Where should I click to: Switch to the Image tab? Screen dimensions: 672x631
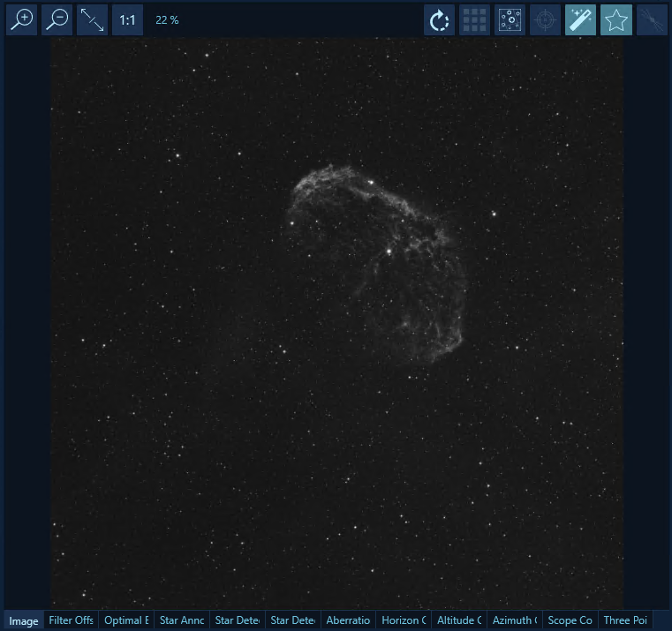coord(24,620)
